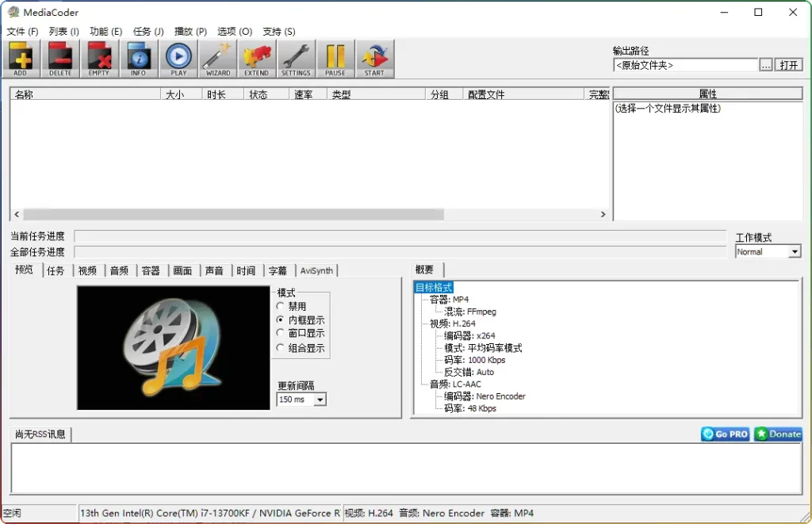Click the 概要 tab
The width and height of the screenshot is (812, 524).
(x=425, y=270)
